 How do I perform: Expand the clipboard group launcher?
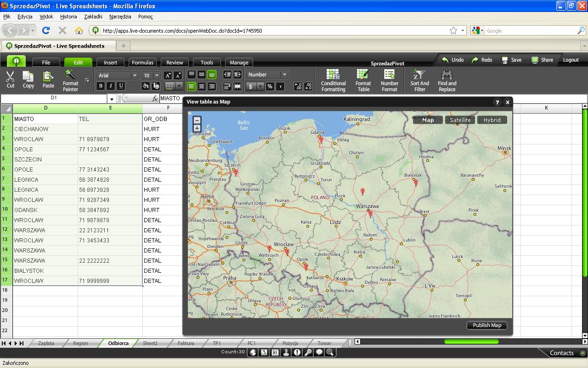coord(87,80)
